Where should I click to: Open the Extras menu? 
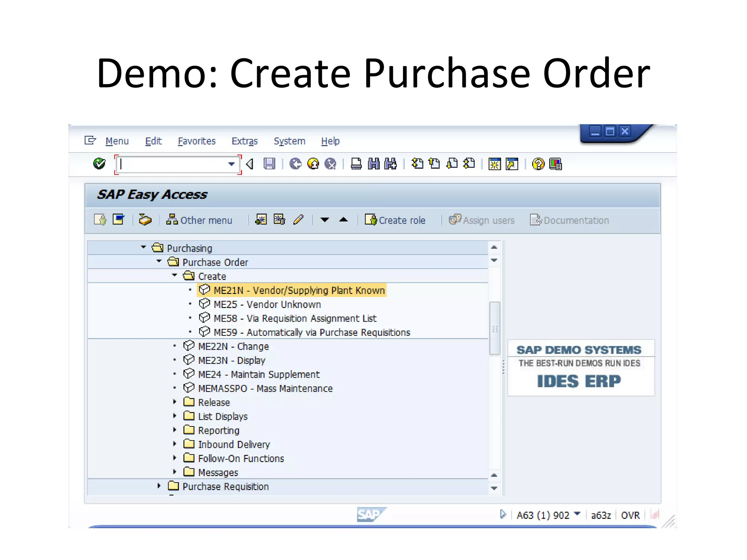click(244, 141)
